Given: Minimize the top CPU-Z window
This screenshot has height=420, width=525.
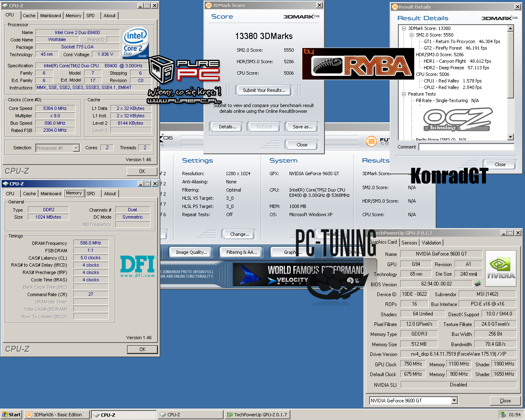Looking at the screenshot, I should (x=141, y=6).
